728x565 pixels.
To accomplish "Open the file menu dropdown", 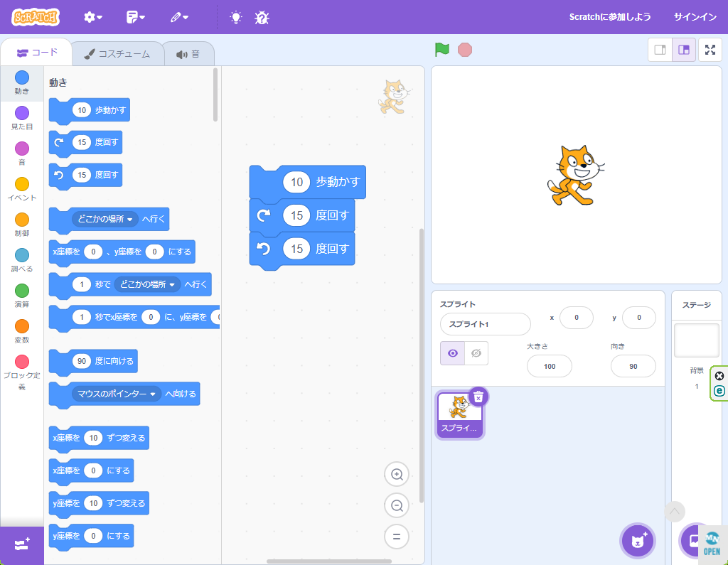I will (136, 17).
